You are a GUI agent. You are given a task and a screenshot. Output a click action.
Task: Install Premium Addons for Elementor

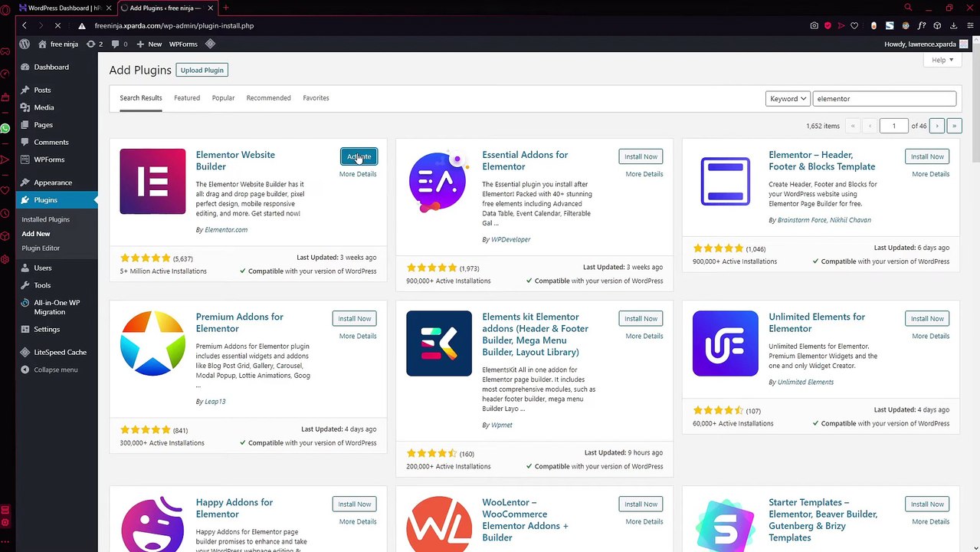point(355,319)
